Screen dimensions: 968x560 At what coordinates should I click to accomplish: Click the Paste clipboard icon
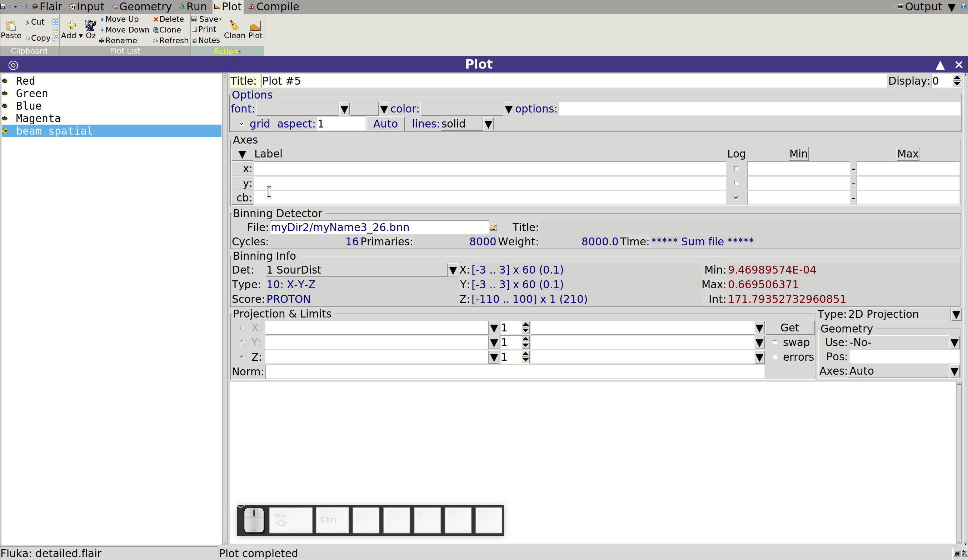click(x=11, y=25)
